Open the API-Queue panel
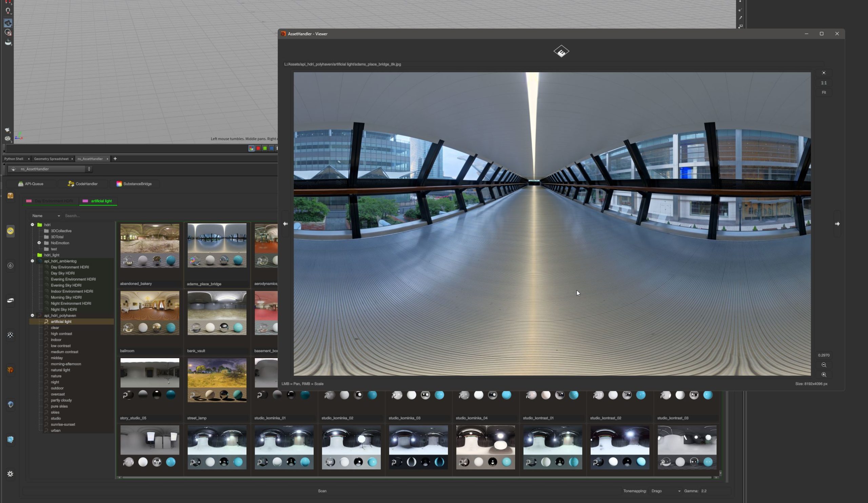Image resolution: width=868 pixels, height=503 pixels. [x=31, y=184]
